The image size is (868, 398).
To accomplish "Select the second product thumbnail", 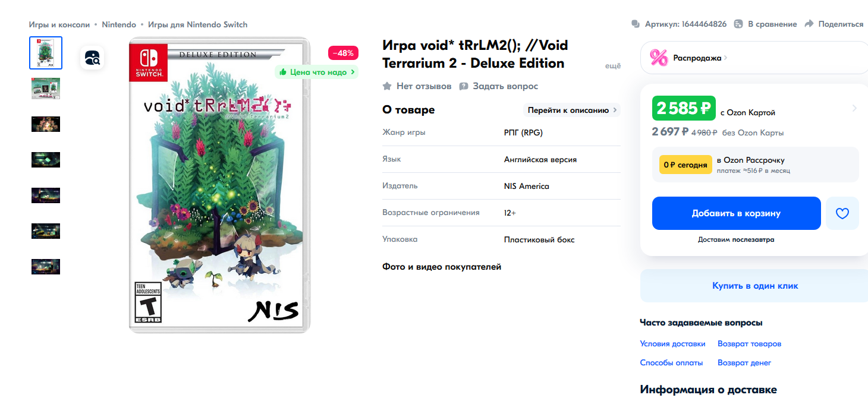I will 46,89.
